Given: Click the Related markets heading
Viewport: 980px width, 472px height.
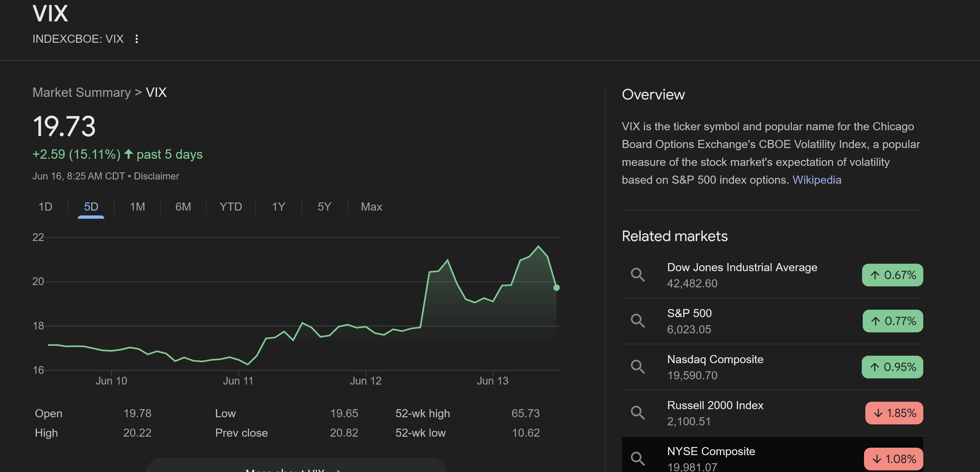Looking at the screenshot, I should click(674, 236).
